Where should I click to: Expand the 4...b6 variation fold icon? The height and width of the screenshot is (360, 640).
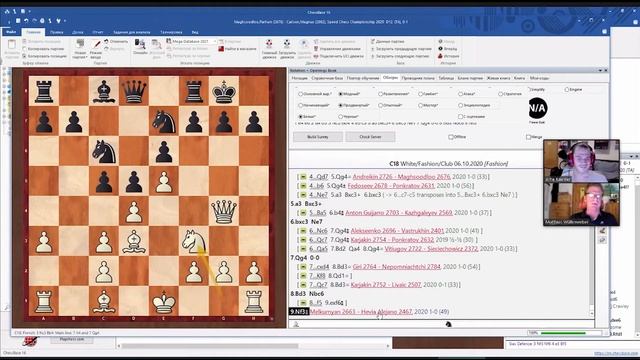tap(303, 186)
